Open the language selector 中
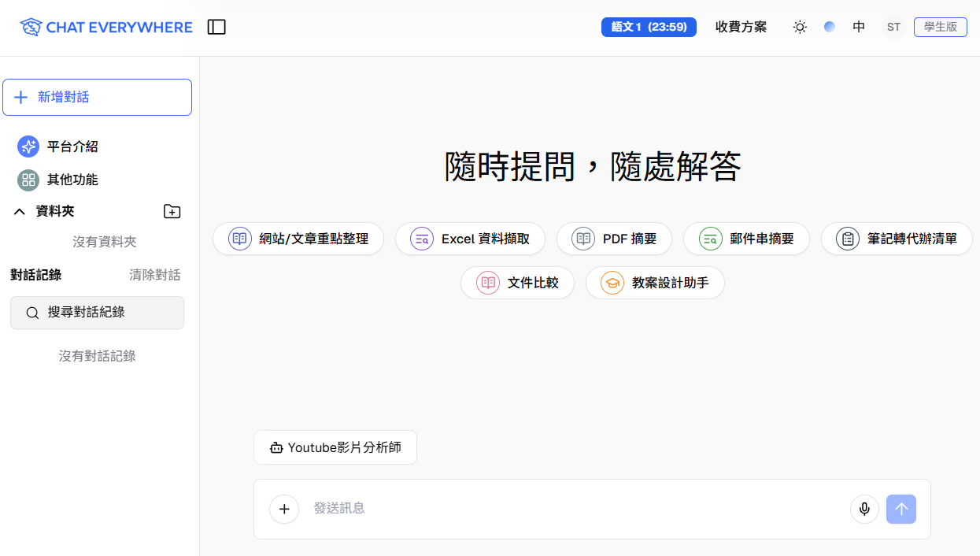Viewport: 980px width, 556px height. click(x=859, y=27)
